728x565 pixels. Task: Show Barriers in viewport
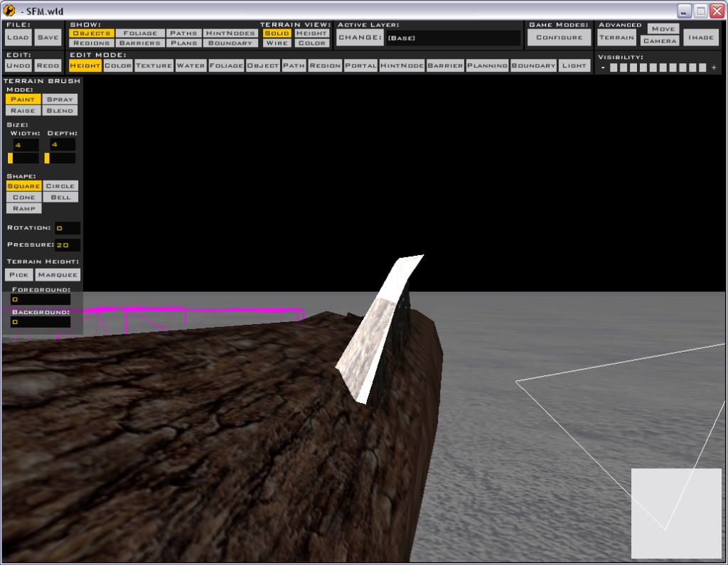click(x=140, y=43)
